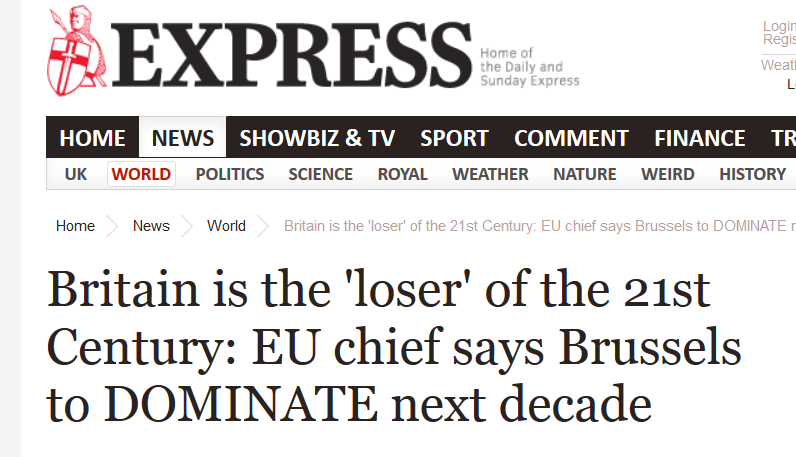Open the FINANCE section
This screenshot has height=457, width=796.
(700, 138)
